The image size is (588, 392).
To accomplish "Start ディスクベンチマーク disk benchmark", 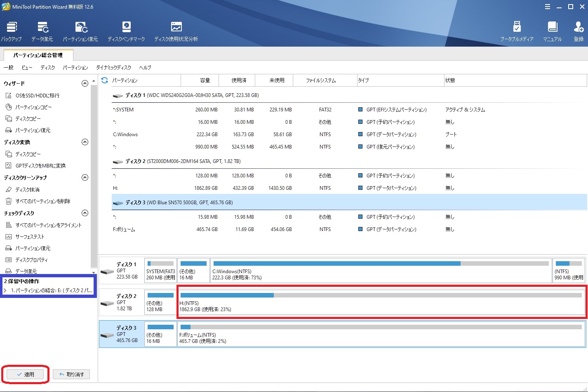I will click(126, 32).
